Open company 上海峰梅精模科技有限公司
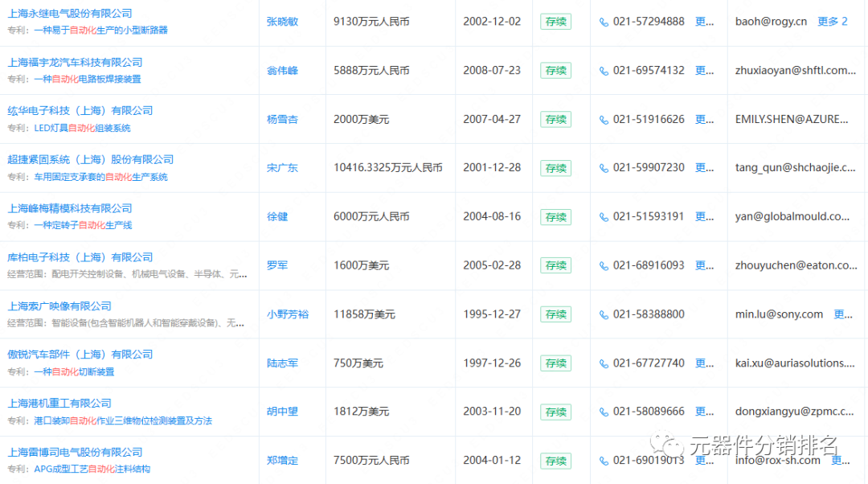The height and width of the screenshot is (484, 868). pyautogui.click(x=70, y=208)
